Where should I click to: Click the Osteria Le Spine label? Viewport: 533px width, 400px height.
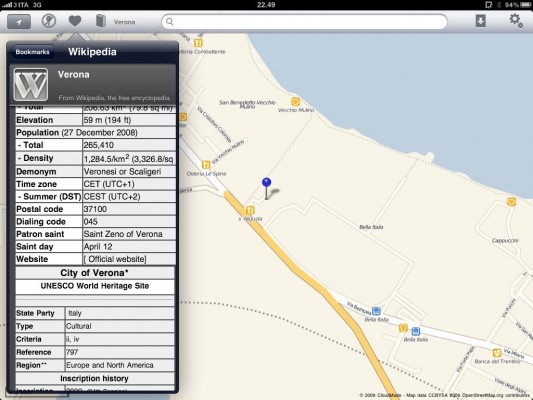click(206, 174)
